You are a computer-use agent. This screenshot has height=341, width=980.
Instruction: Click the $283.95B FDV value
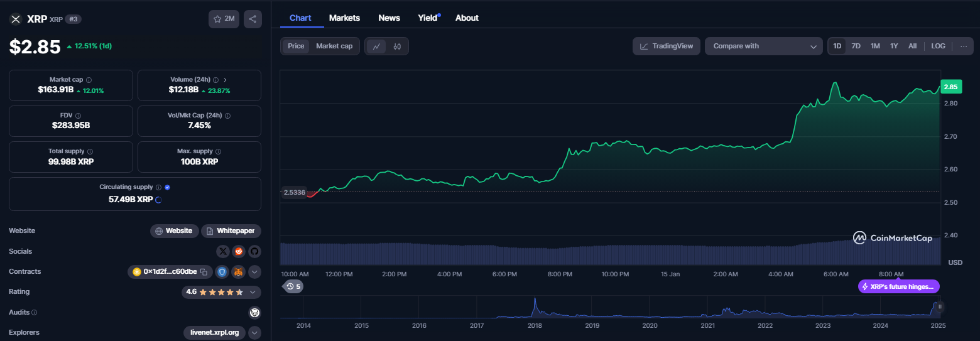pyautogui.click(x=71, y=125)
